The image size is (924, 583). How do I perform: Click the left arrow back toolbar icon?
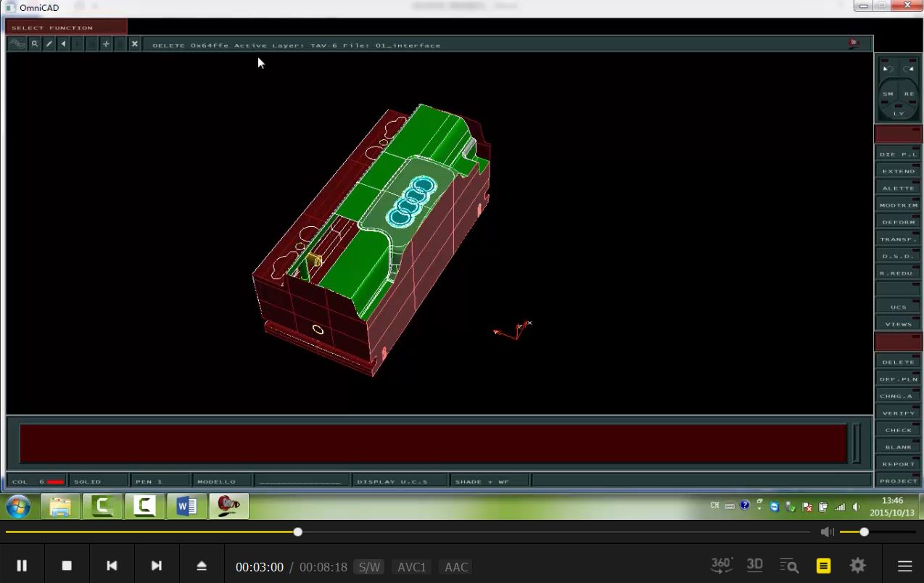[63, 44]
